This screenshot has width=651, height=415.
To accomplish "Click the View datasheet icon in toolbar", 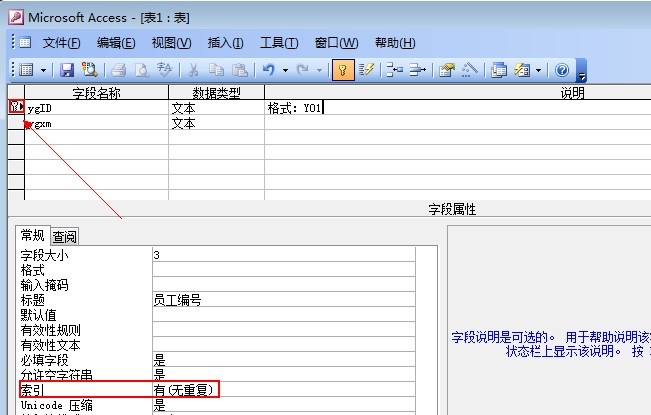I will coord(27,70).
